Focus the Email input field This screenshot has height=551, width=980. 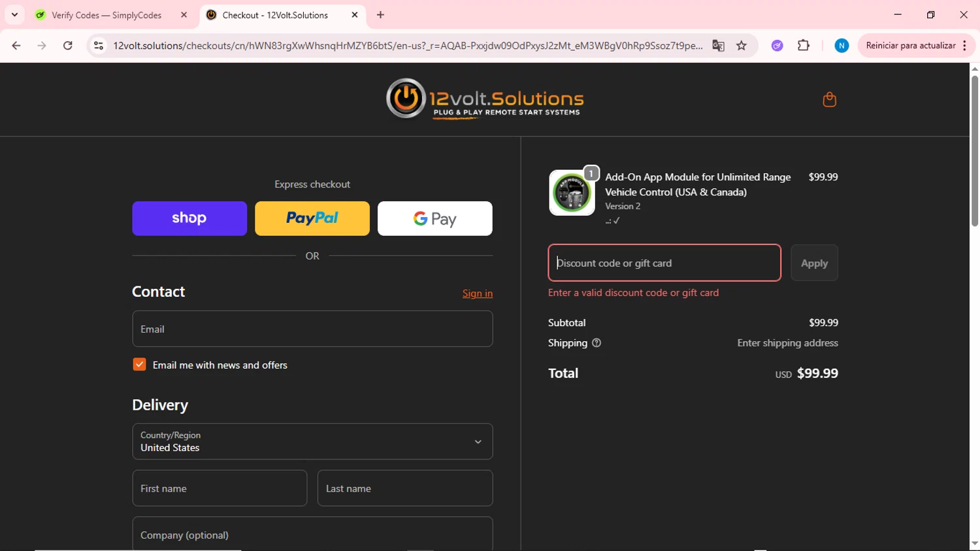pos(312,329)
